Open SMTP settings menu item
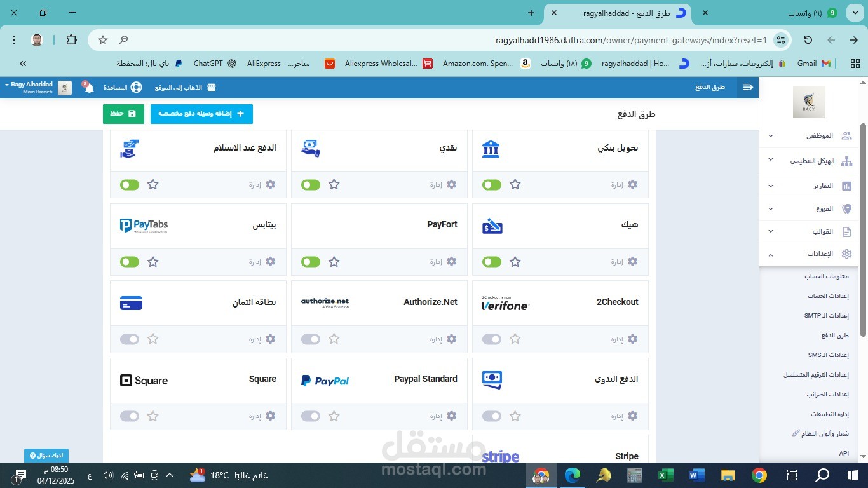 click(x=827, y=316)
